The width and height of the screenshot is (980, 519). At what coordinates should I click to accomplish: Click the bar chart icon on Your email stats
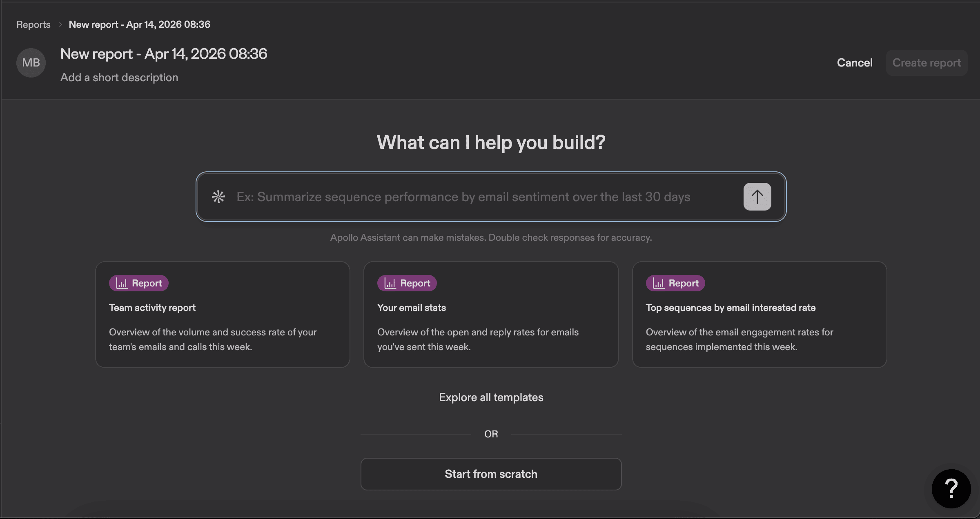[x=390, y=283]
